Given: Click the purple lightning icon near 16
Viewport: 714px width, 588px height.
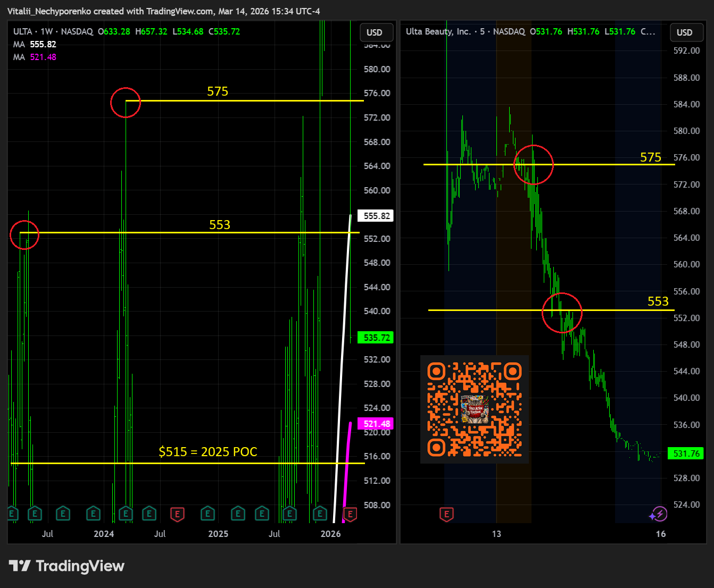Looking at the screenshot, I should pyautogui.click(x=659, y=514).
